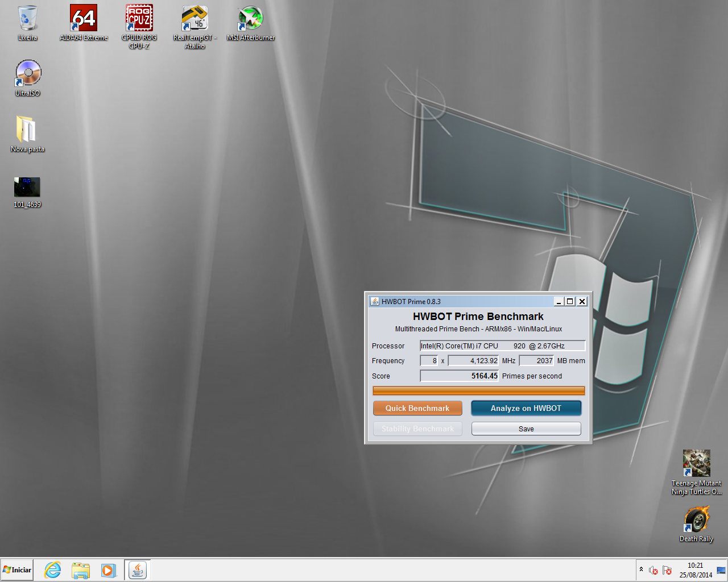Click the Score field showing 5164.45
Image resolution: width=728 pixels, height=582 pixels.
coord(459,376)
